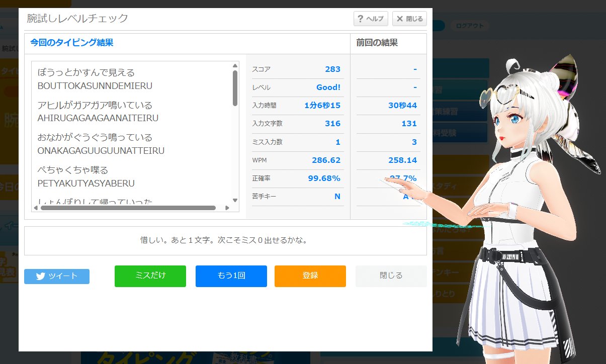Click the Twitter bird icon in the tweet button
The height and width of the screenshot is (364, 606).
(x=41, y=276)
